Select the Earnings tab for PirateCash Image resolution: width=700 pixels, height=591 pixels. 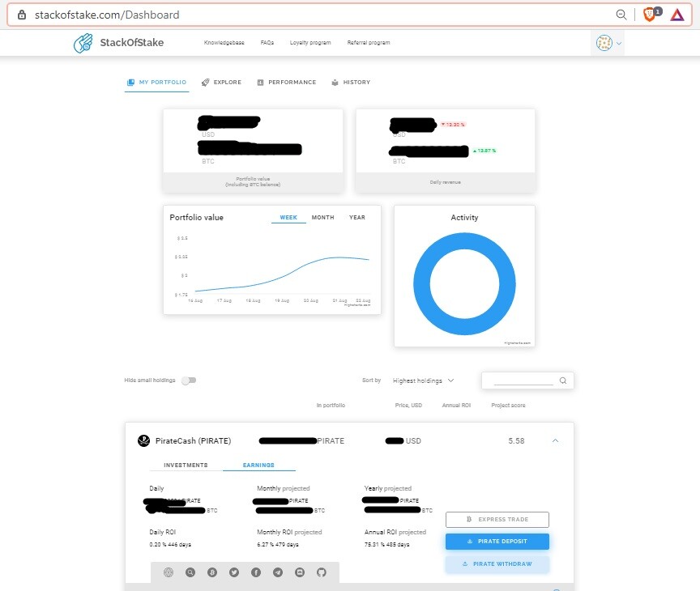click(258, 466)
